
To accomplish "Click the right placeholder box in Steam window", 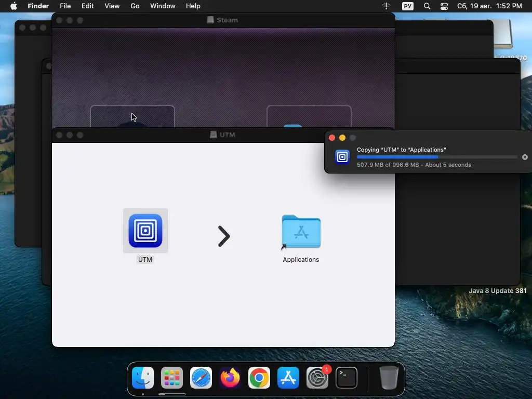I will pyautogui.click(x=309, y=116).
